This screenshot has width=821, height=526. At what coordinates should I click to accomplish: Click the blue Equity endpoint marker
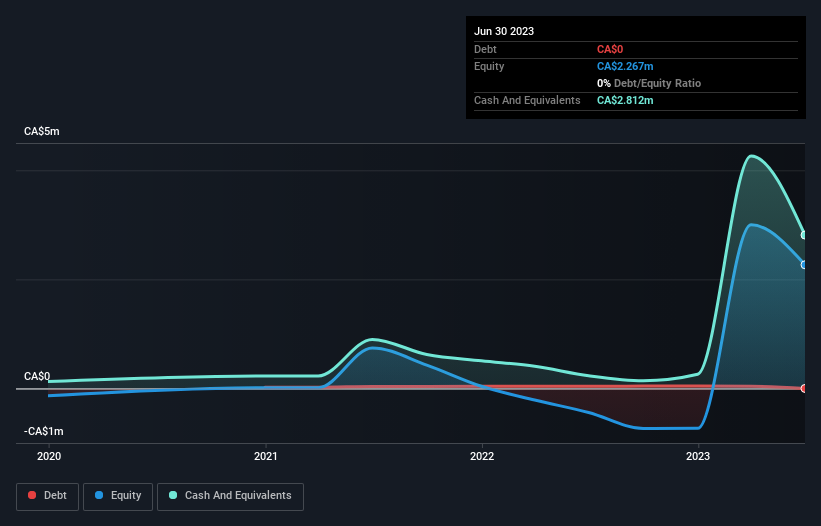coord(804,265)
